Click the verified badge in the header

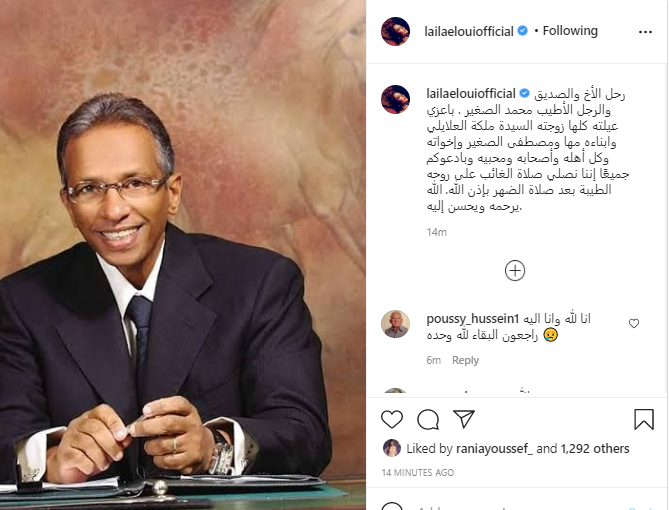pyautogui.click(x=523, y=31)
